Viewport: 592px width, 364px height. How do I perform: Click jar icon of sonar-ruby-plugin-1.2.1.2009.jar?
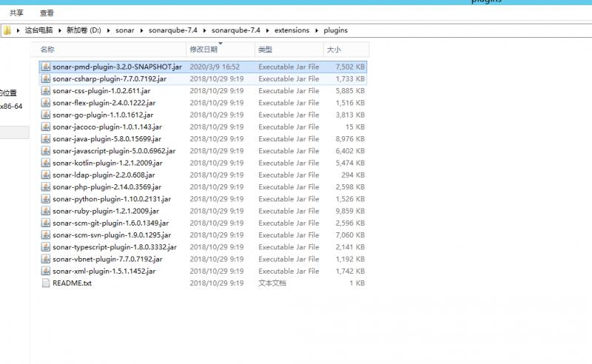click(46, 211)
